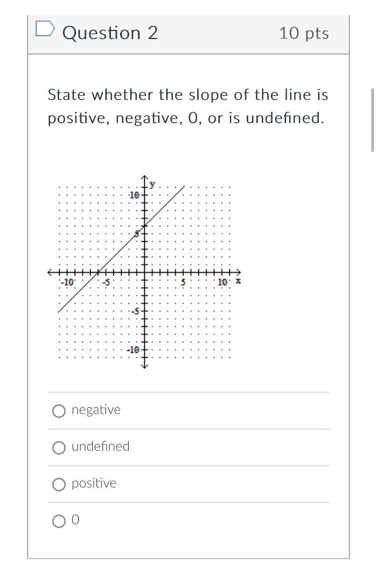The height and width of the screenshot is (588, 377).
Task: Click the origin point of the graph
Action: 144,272
